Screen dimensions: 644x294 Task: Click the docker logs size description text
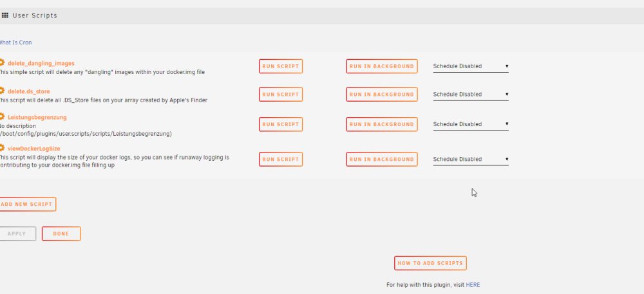click(114, 161)
